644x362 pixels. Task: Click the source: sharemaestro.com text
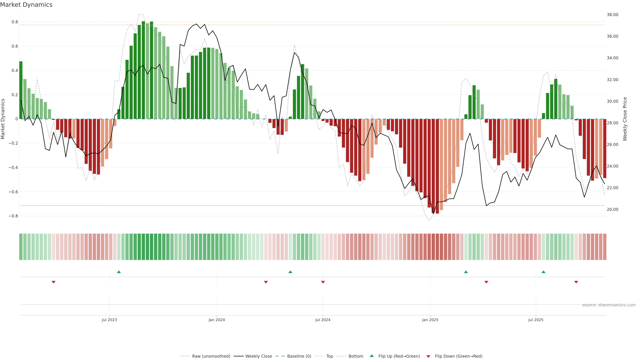click(x=609, y=305)
